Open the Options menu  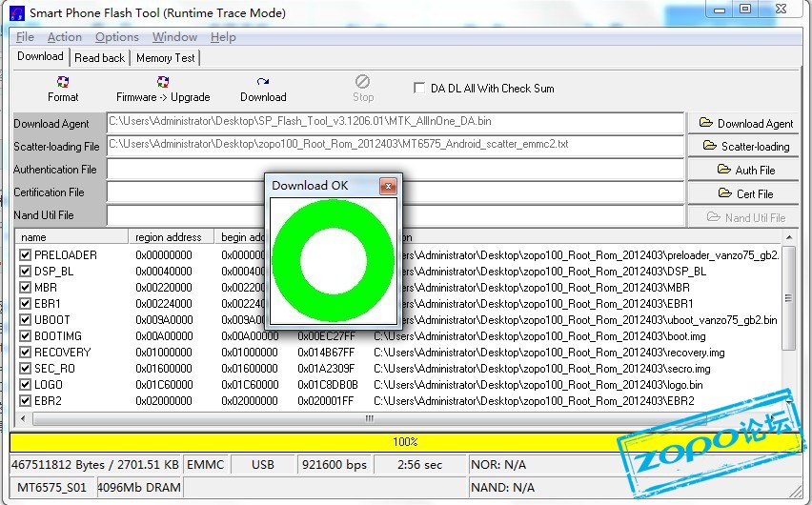[x=117, y=37]
